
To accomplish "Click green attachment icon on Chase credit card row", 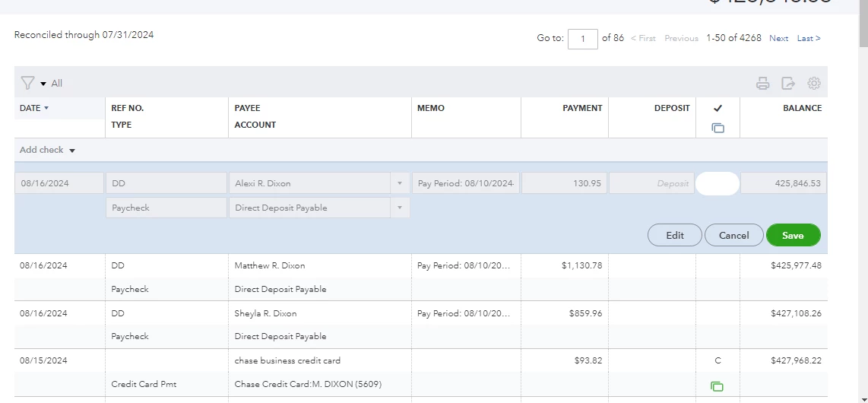I will [x=718, y=386].
